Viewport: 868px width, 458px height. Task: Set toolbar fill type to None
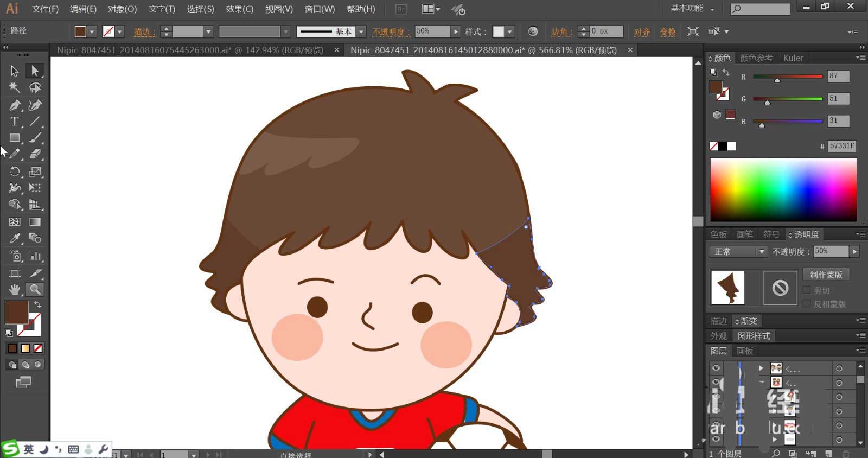pyautogui.click(x=38, y=348)
